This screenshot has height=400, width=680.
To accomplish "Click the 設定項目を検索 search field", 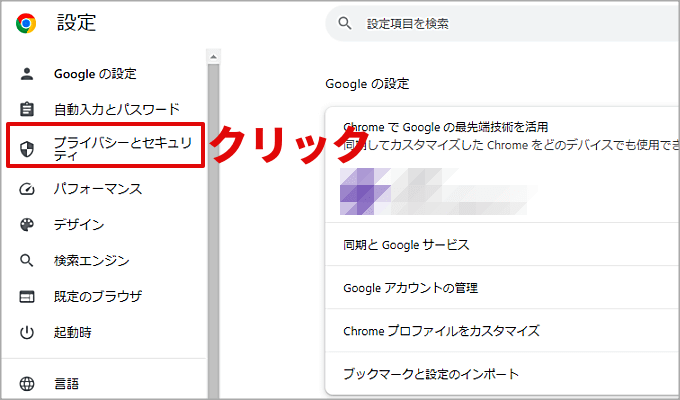I will coord(503,23).
